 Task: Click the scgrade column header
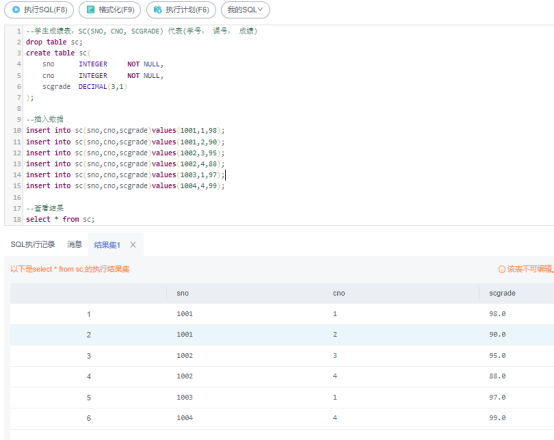(x=502, y=293)
